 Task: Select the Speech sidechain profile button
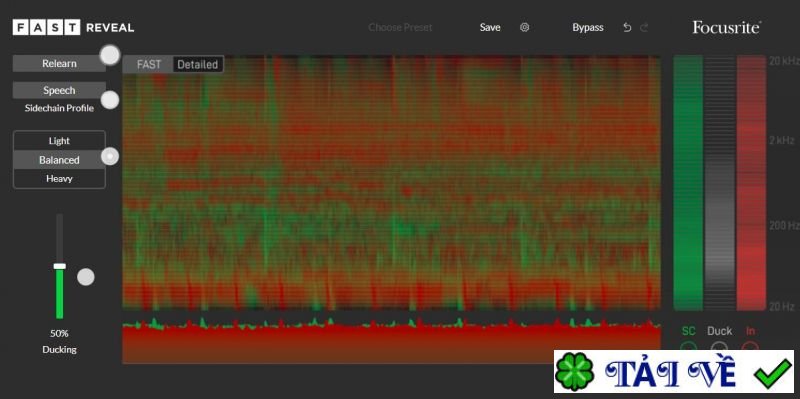[x=59, y=90]
